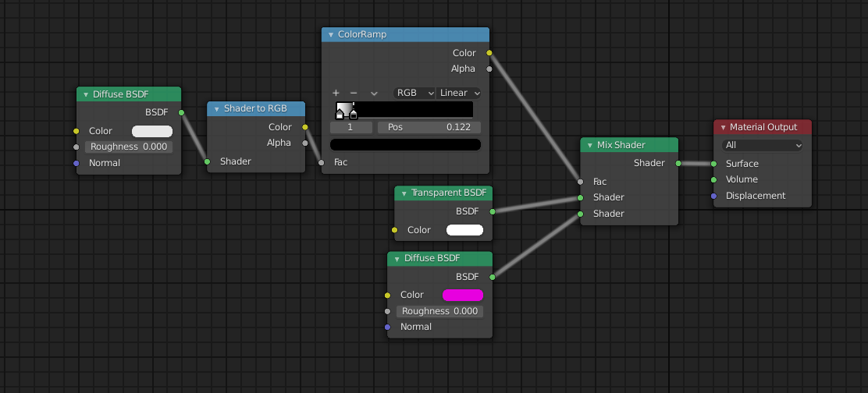Open the Linear interpolation dropdown
Viewport: 868px width, 393px height.
tap(458, 93)
